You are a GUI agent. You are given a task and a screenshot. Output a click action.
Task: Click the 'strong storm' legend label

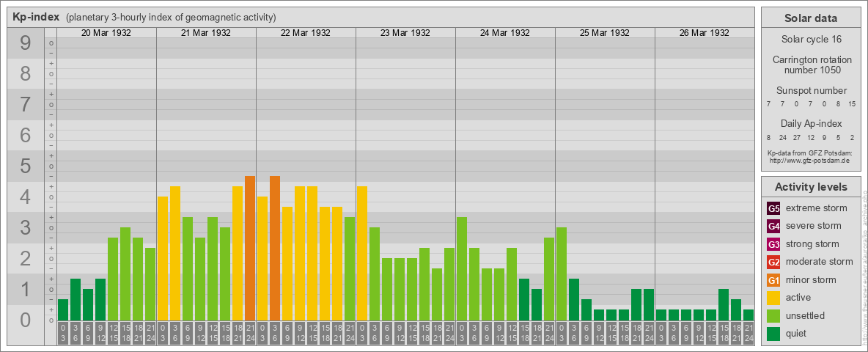click(812, 244)
